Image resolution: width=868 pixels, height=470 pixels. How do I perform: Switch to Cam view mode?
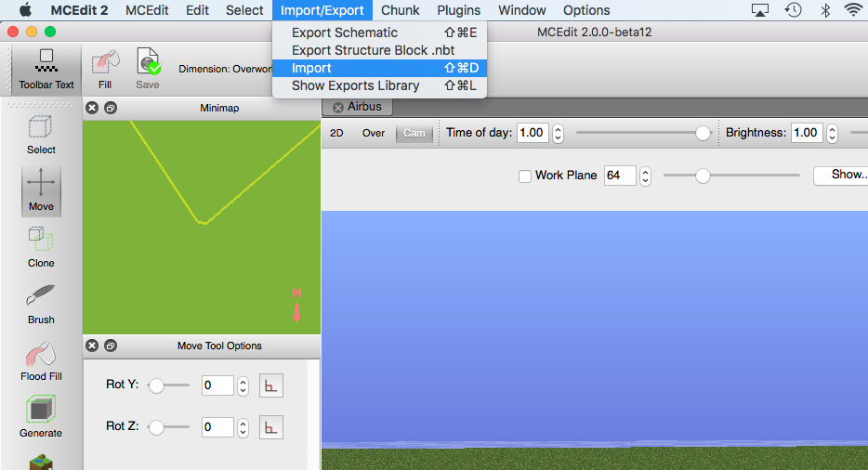point(414,134)
